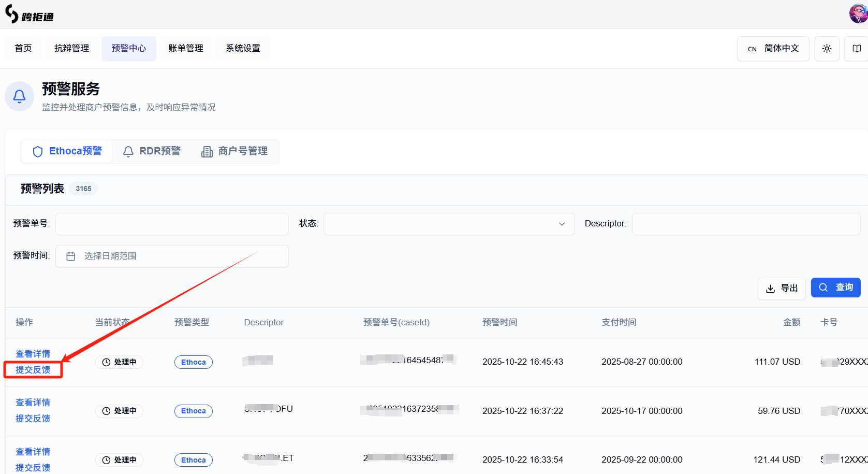Viewport: 868px width, 474px height.
Task: Open 抗辩管理 menu
Action: coord(71,48)
